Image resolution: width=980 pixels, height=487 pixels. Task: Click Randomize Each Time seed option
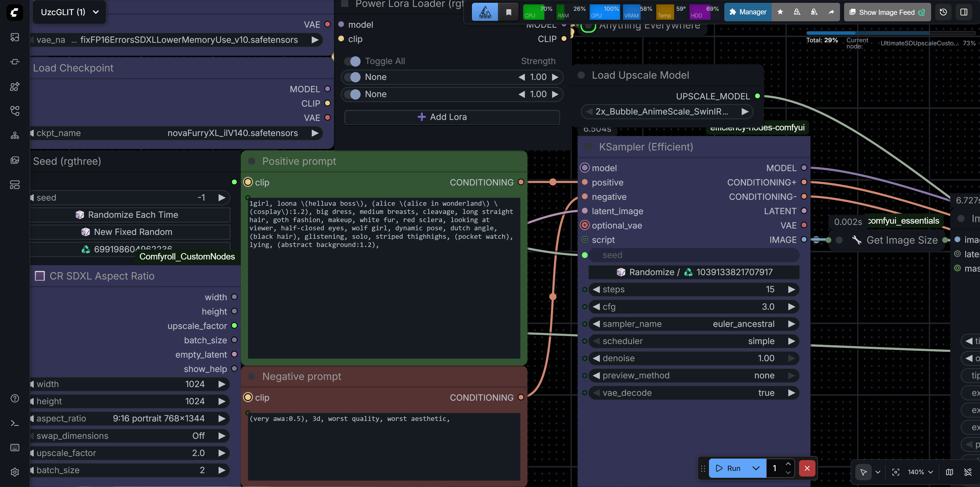tap(130, 215)
